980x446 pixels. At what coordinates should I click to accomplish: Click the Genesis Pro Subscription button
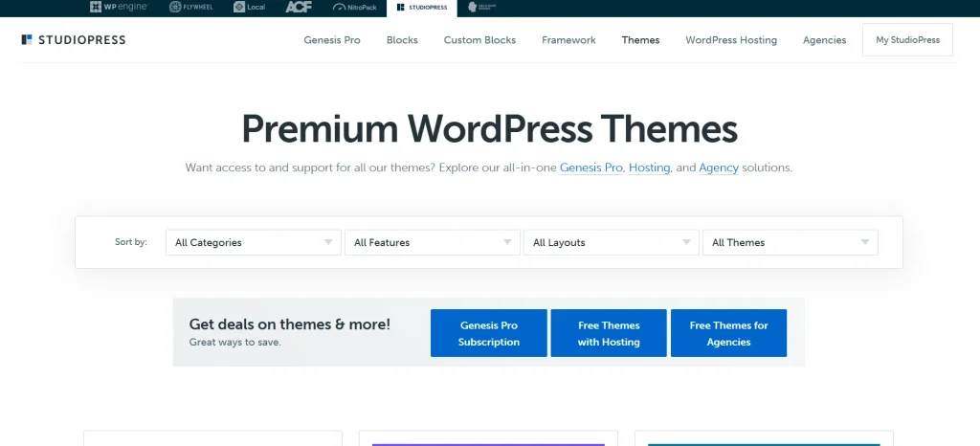click(488, 333)
